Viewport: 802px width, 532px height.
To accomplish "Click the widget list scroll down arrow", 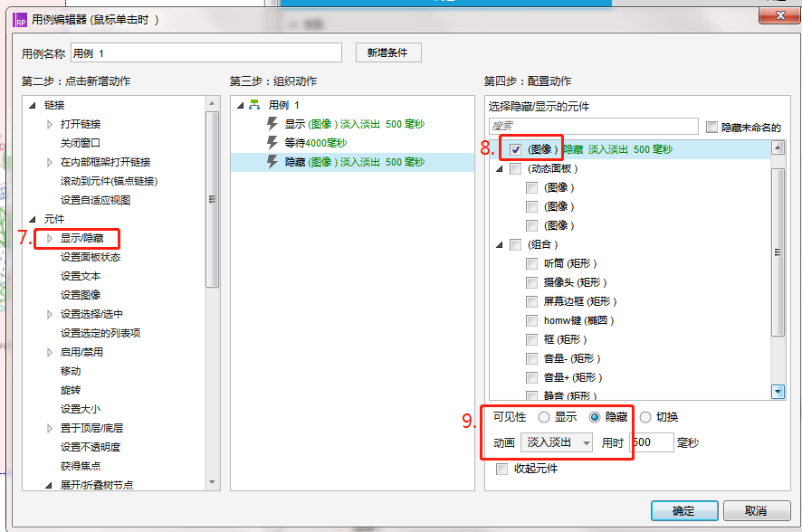I will (778, 392).
